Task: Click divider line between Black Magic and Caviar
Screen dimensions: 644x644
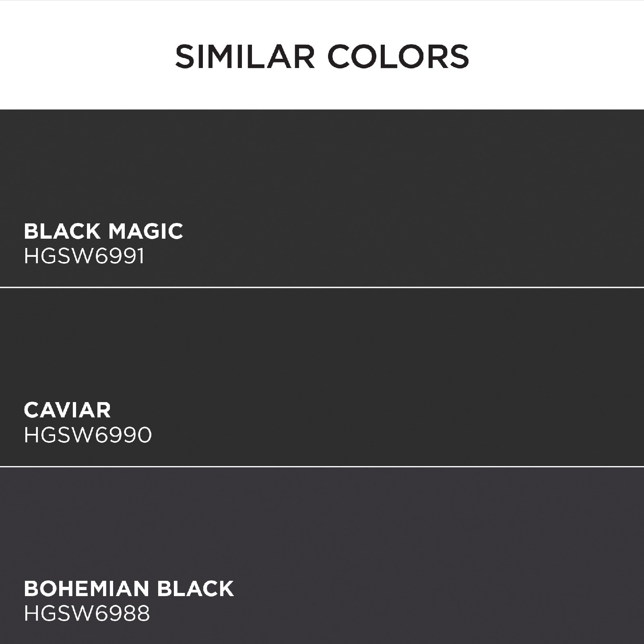Action: coord(322,287)
